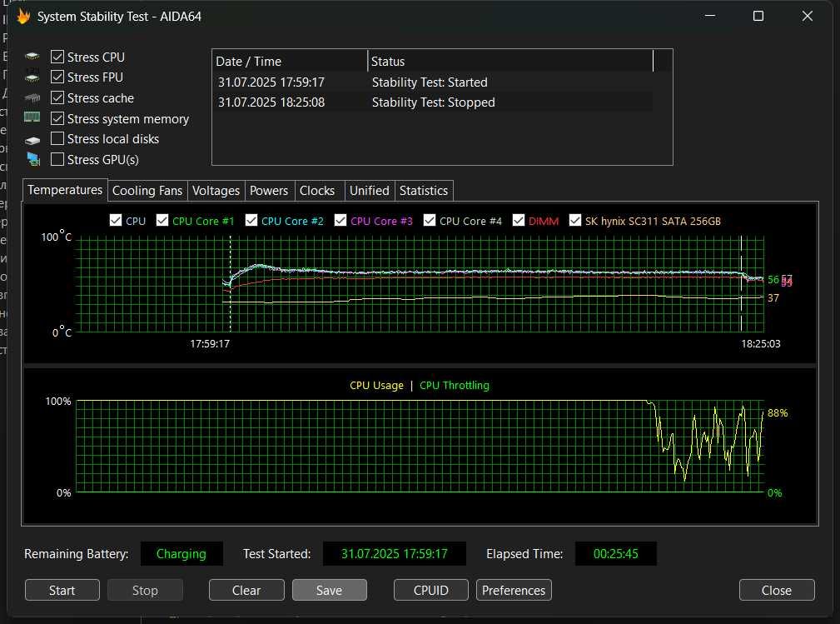Click the 31.07.2025 18:25:08 log entry
Image resolution: width=840 pixels, height=624 pixels.
pyautogui.click(x=271, y=102)
